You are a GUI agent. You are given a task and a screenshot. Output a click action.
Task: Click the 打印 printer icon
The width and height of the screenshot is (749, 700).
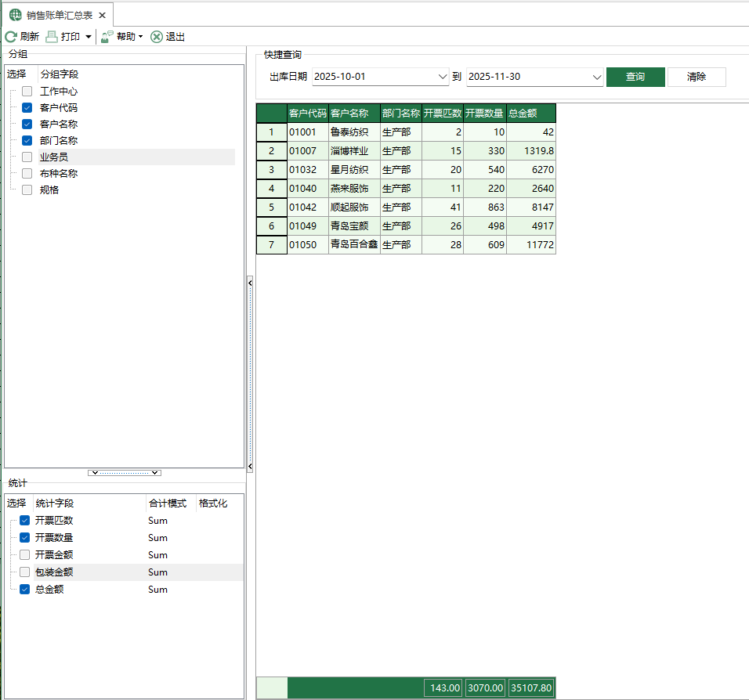pos(52,37)
